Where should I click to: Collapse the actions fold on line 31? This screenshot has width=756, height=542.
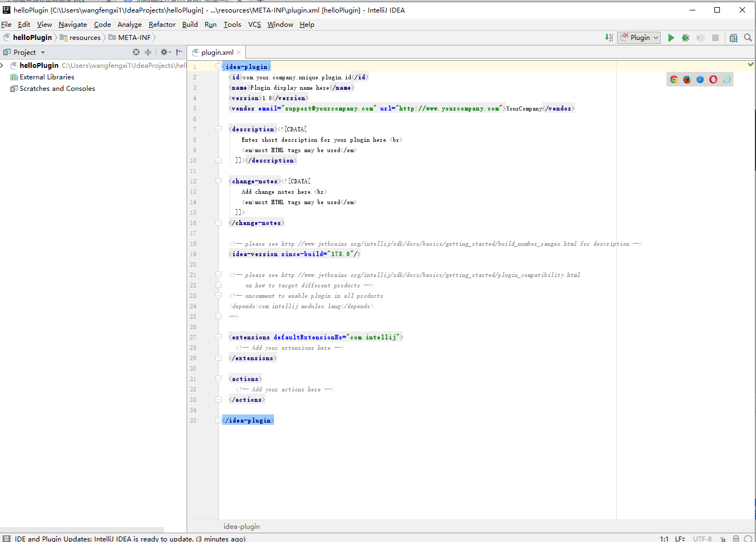(x=218, y=379)
